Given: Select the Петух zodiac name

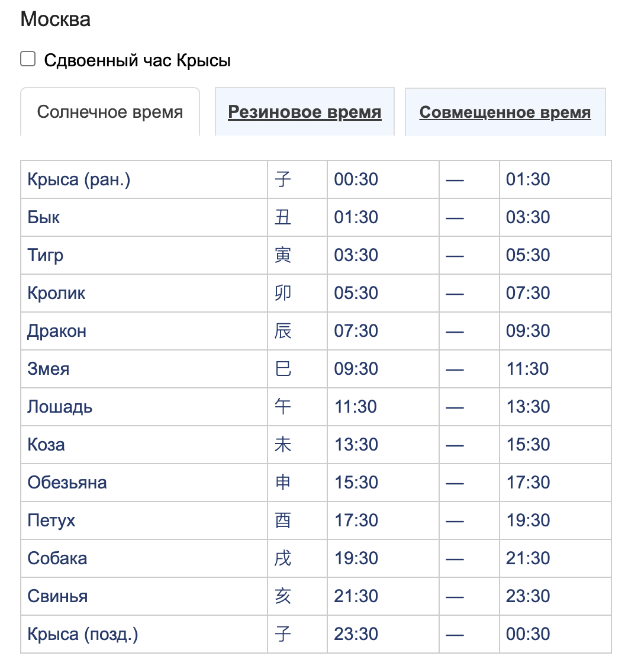Looking at the screenshot, I should [x=50, y=520].
